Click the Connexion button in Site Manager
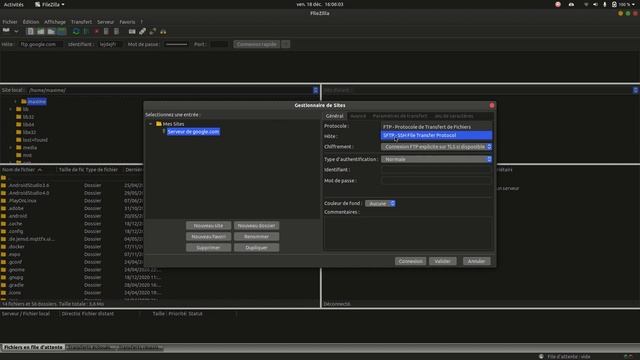Screen dimensions: 640x360 pos(410,261)
